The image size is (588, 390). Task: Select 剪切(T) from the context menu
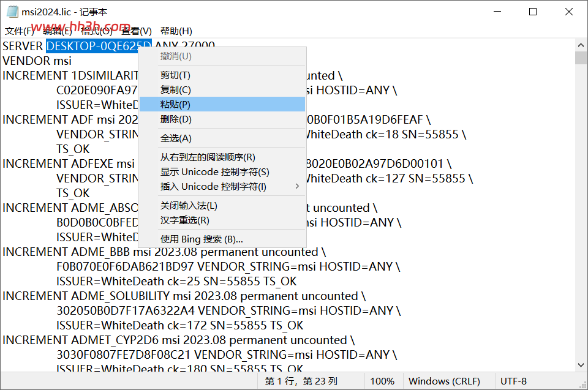pyautogui.click(x=222, y=75)
